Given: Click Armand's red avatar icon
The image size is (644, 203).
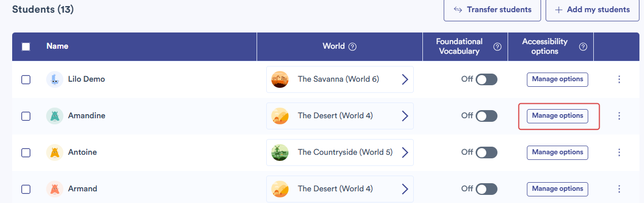Looking at the screenshot, I should [x=54, y=189].
